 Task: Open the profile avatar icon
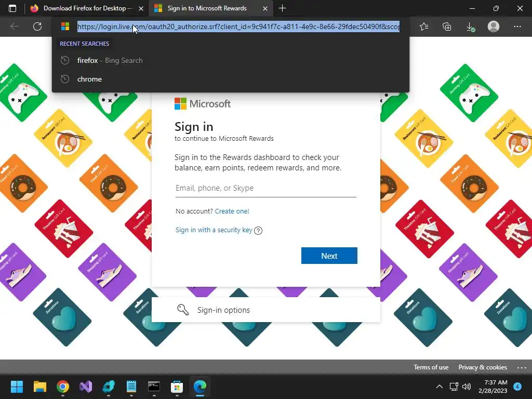click(x=494, y=26)
